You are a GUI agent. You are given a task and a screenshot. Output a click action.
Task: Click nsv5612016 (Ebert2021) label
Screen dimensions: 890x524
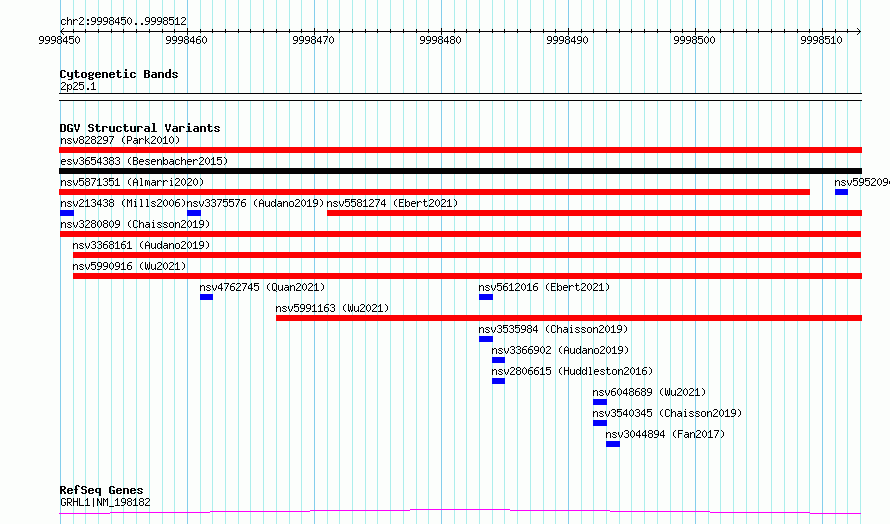(x=544, y=287)
